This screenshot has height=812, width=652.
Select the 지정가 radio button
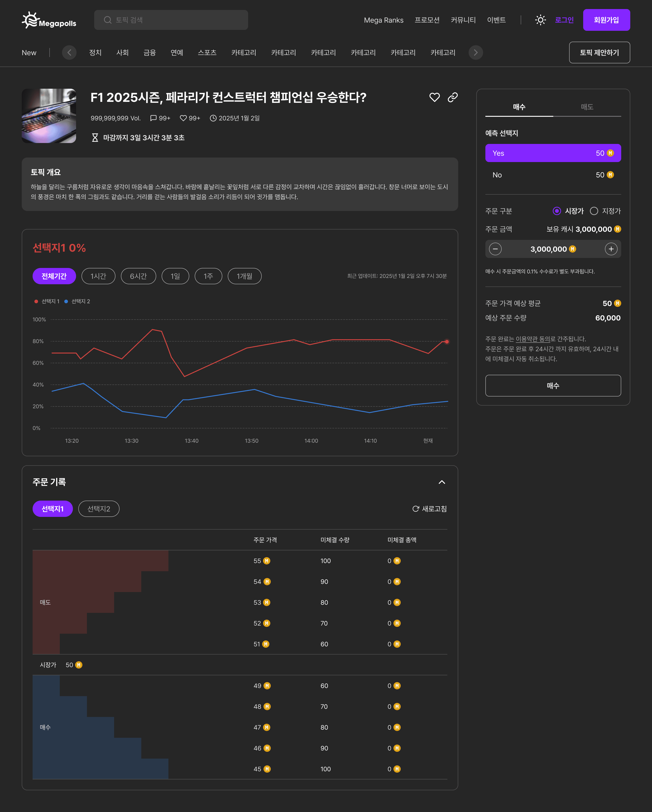(594, 211)
